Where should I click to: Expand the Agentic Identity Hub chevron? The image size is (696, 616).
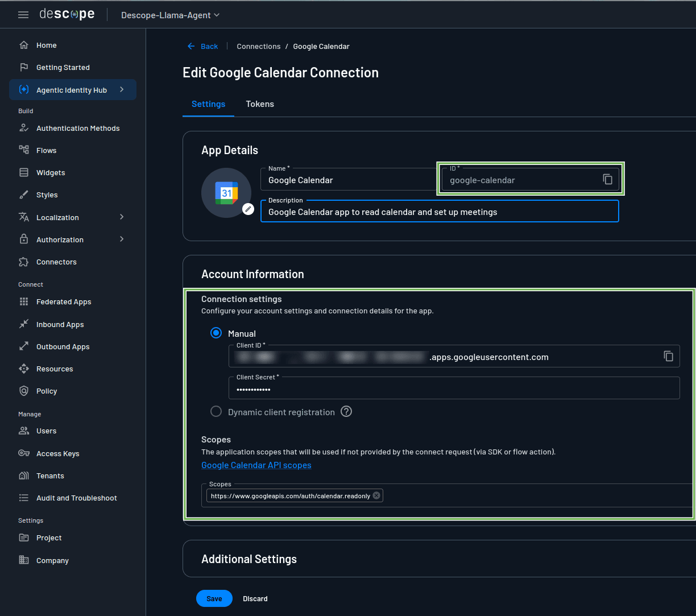coord(122,90)
